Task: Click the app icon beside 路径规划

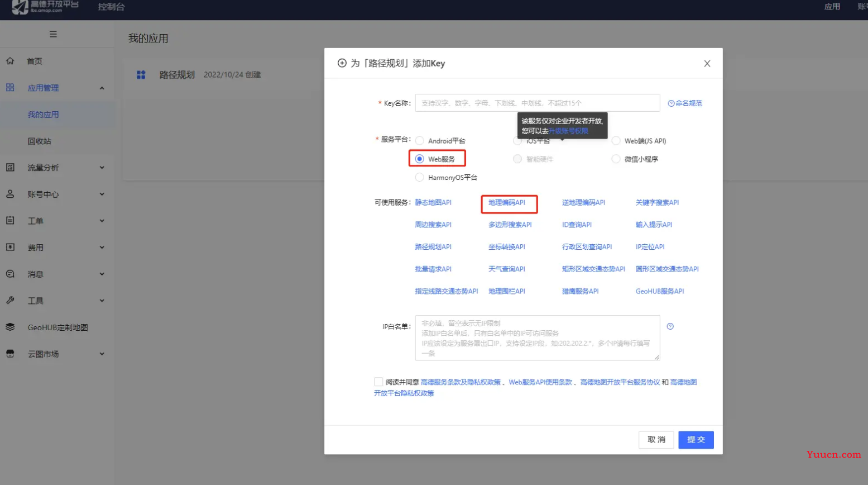Action: pos(141,75)
